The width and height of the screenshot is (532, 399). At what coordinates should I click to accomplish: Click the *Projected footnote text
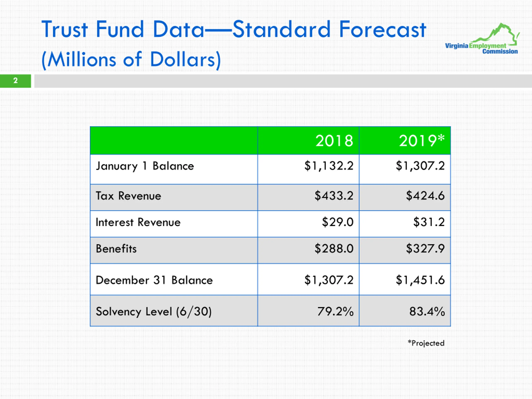(x=426, y=343)
